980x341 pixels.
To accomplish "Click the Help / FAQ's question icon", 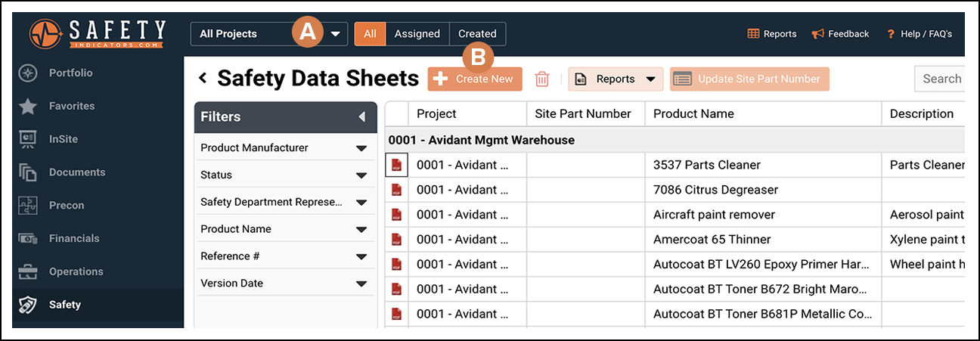I will 891,34.
